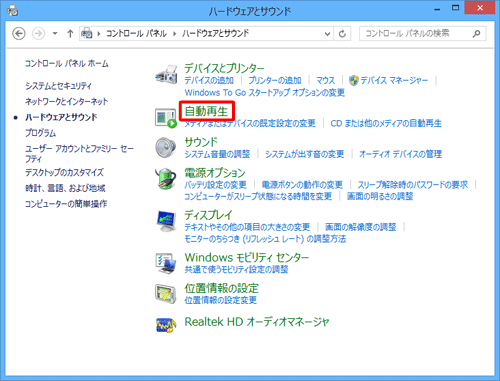Open the マウス settings link
500x381 pixels.
point(325,80)
